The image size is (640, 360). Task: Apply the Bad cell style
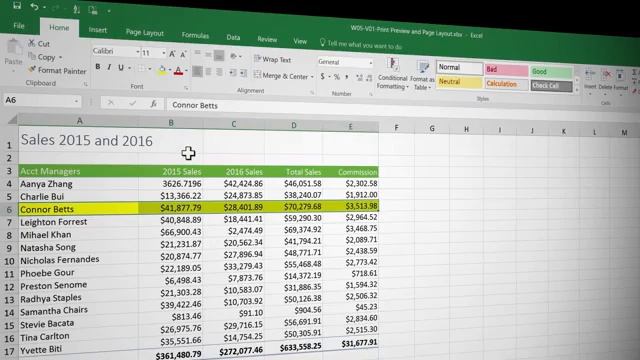[x=506, y=70]
